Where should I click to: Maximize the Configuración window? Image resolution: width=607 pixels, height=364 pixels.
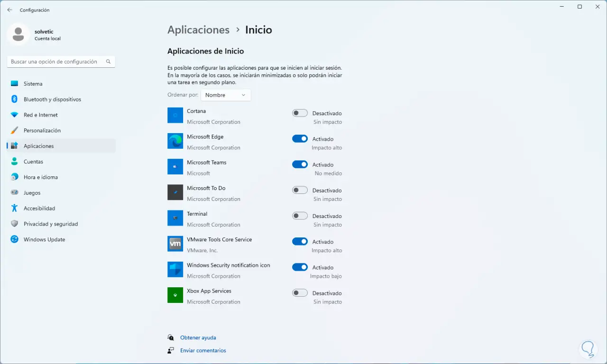[579, 7]
